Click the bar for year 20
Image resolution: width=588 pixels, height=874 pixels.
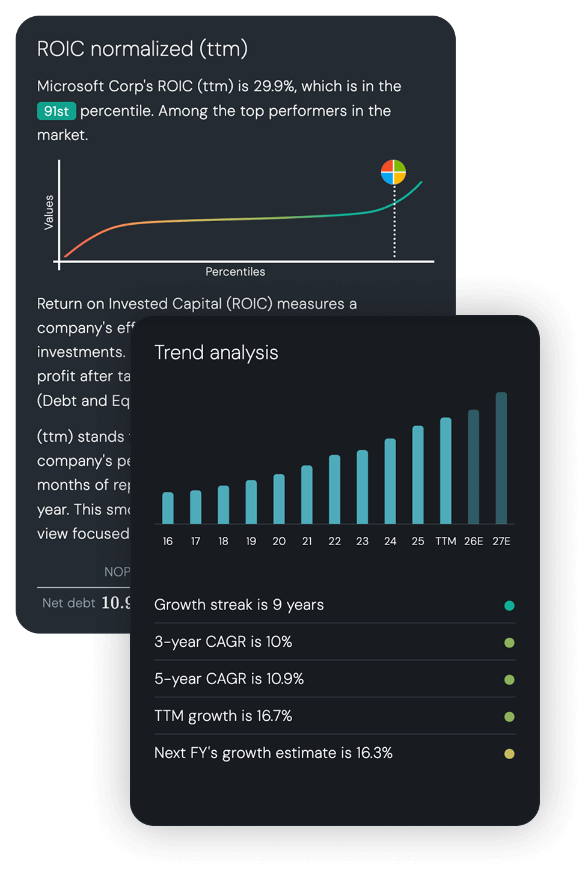click(x=279, y=499)
